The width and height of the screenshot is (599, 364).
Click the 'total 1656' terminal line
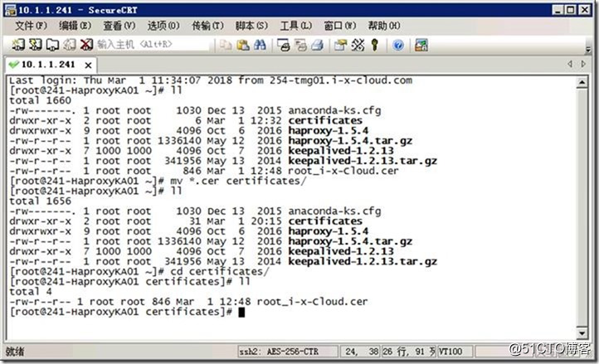(40, 201)
